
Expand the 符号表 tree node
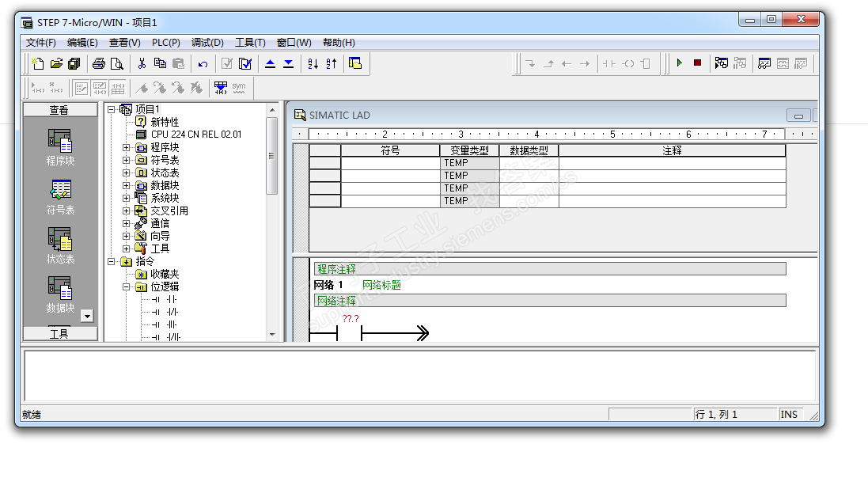pyautogui.click(x=127, y=160)
